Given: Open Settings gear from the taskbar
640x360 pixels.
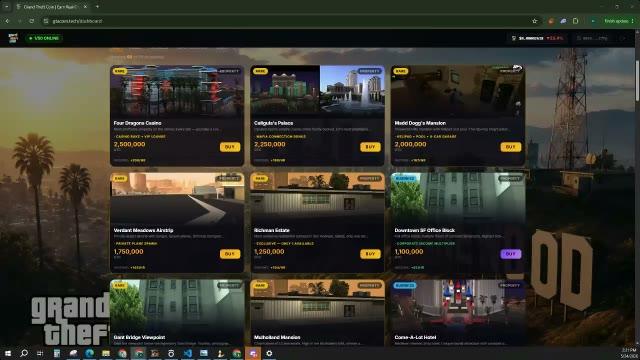Looking at the screenshot, I should [x=269, y=353].
